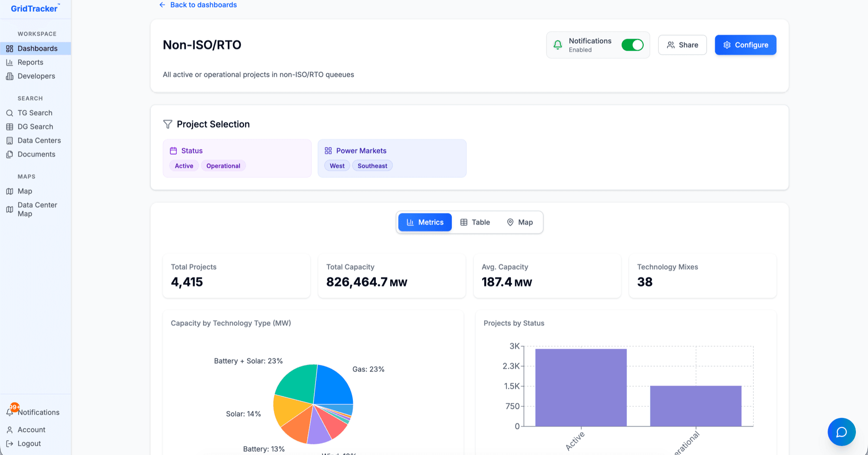Image resolution: width=868 pixels, height=455 pixels.
Task: Click the Total Capacity 826,464.7 MW value
Action: [x=367, y=282]
